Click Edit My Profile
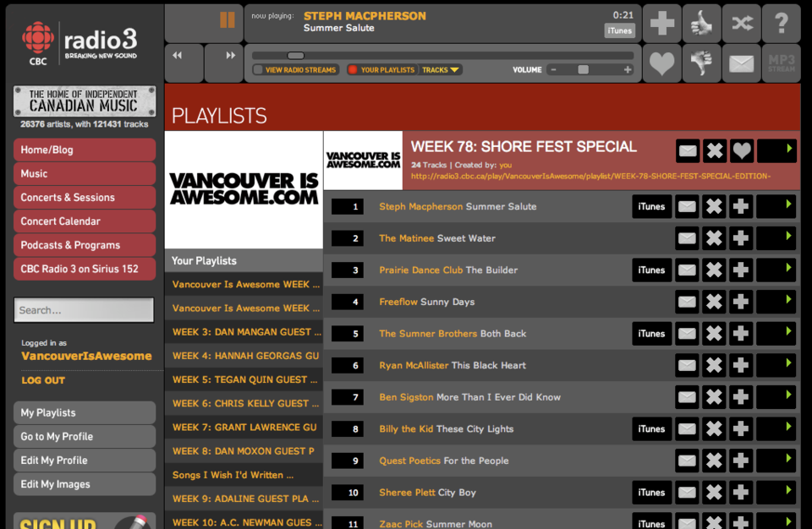The width and height of the screenshot is (812, 529). coord(85,461)
